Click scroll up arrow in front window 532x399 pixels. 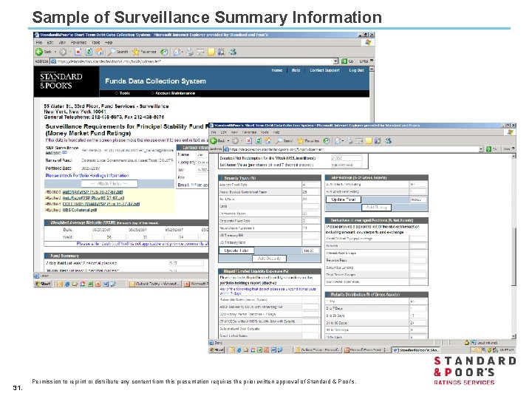coord(514,156)
